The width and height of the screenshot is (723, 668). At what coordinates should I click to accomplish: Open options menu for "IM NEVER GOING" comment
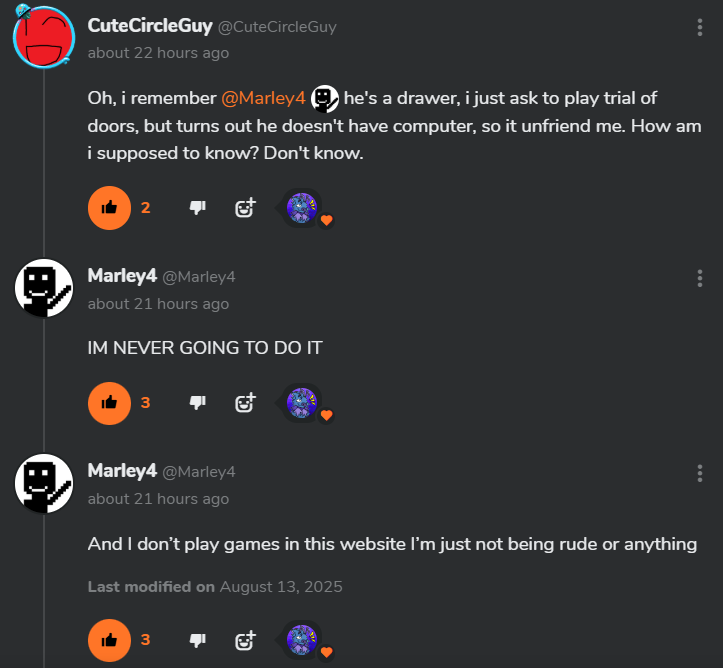[699, 278]
